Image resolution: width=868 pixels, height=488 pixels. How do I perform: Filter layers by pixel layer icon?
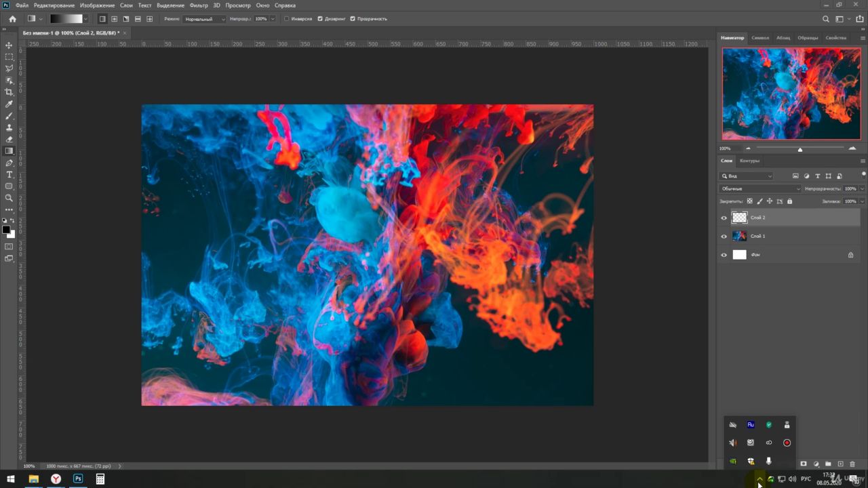pos(795,176)
